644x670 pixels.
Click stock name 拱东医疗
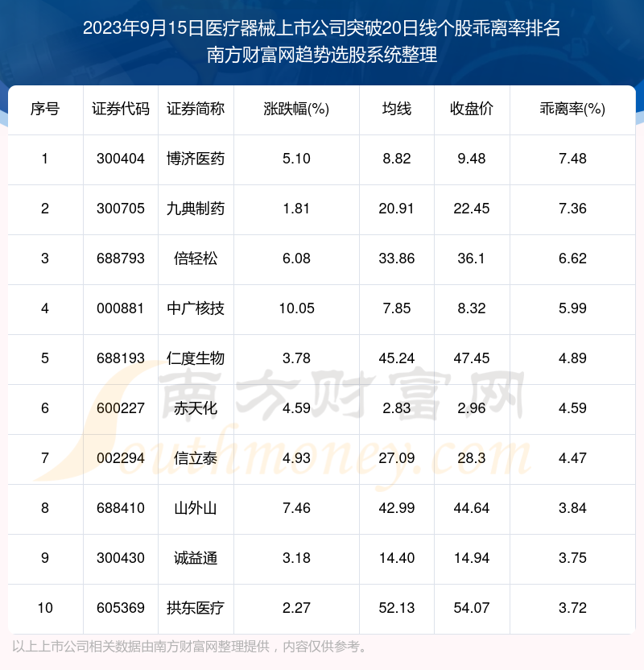click(196, 608)
